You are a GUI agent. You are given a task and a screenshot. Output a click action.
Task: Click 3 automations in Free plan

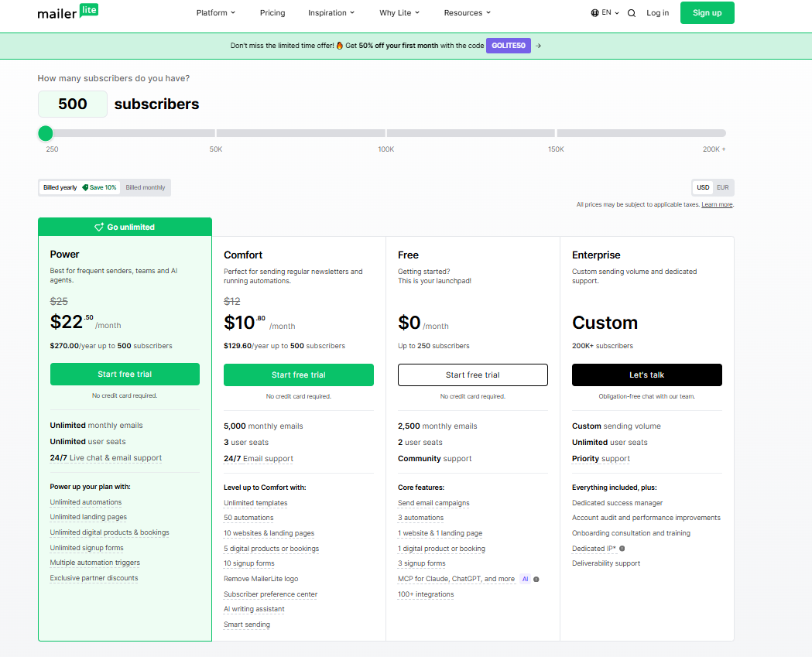[x=420, y=518]
